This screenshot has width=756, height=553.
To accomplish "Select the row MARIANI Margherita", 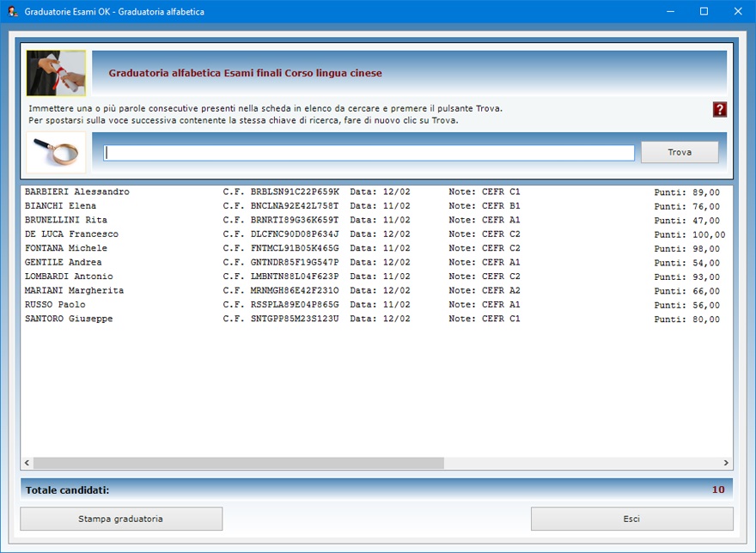I will [376, 291].
